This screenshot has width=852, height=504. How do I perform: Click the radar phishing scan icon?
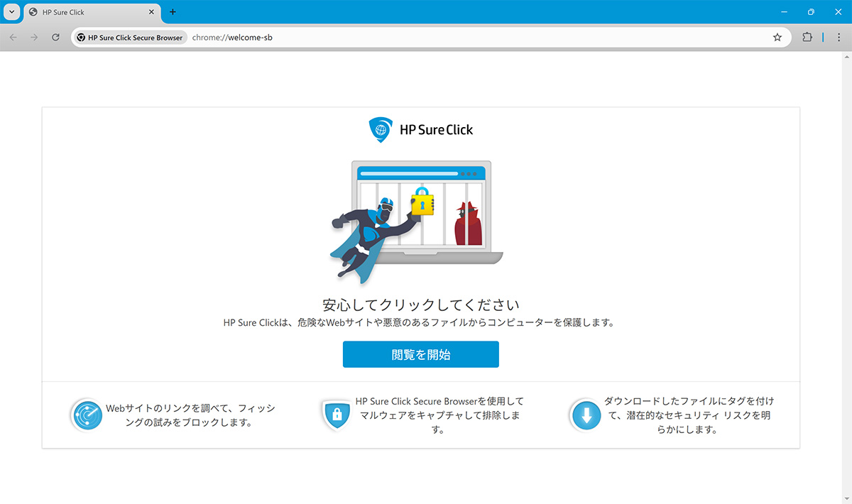[87, 415]
